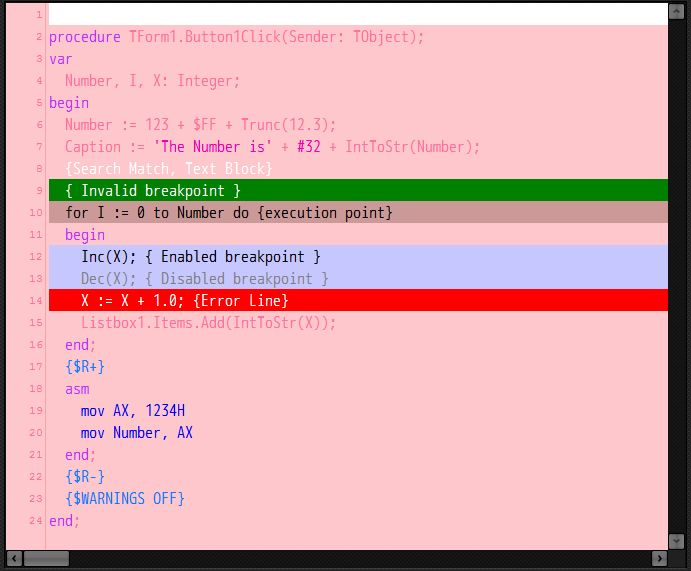Image resolution: width=691 pixels, height=571 pixels.
Task: Click the 'Caption := The Number is' line
Action: (272, 147)
